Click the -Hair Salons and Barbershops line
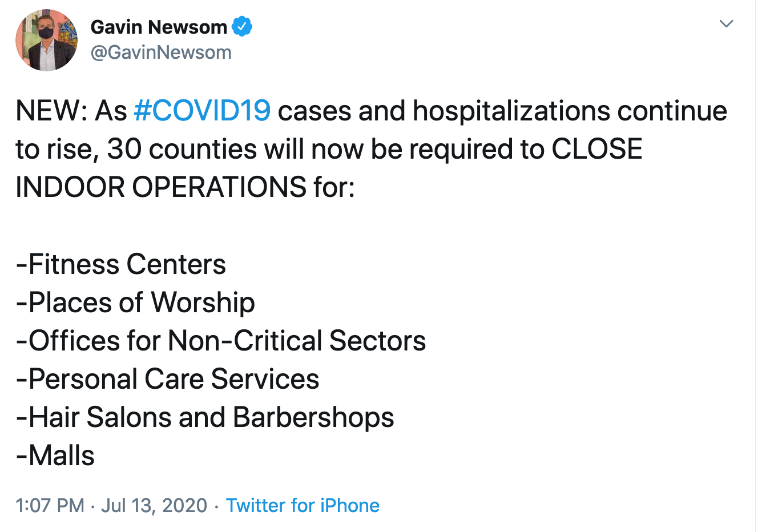The height and width of the screenshot is (532, 766). (x=205, y=417)
